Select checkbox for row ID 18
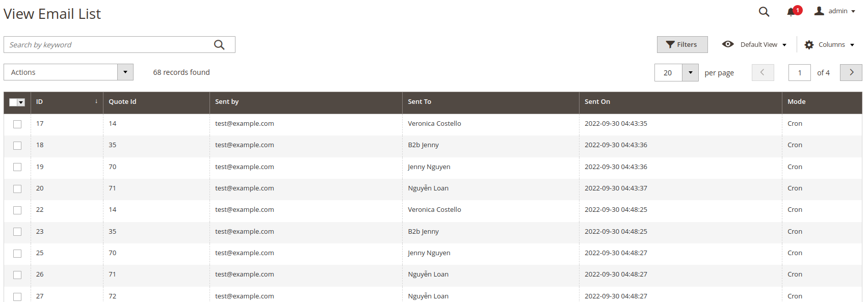This screenshot has width=868, height=302. point(17,146)
